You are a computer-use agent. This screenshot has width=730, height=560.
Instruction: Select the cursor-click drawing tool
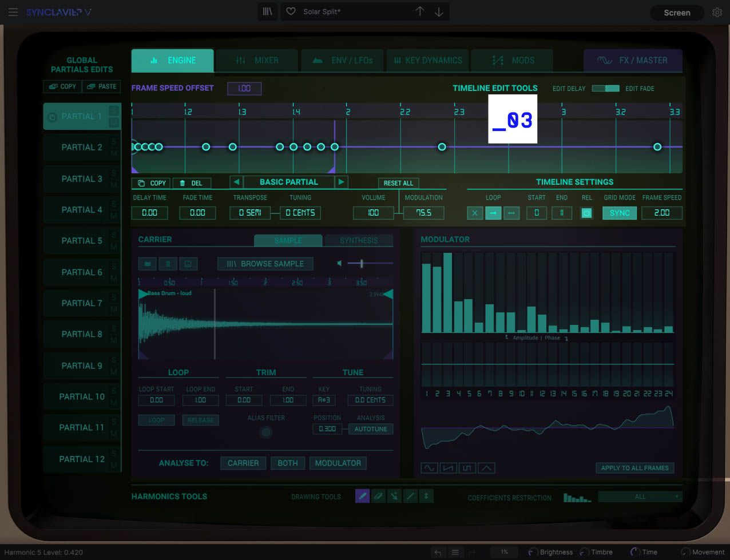coord(394,497)
